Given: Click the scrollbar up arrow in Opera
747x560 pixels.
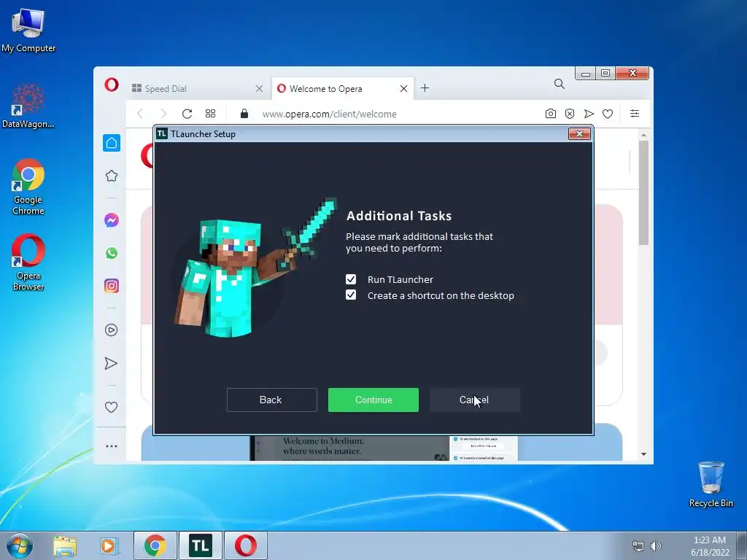Looking at the screenshot, I should pyautogui.click(x=643, y=135).
